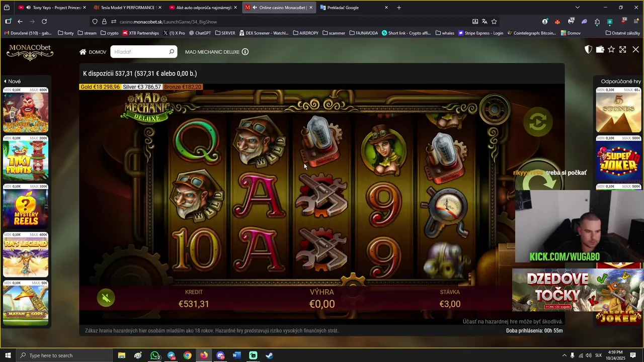Click the Bronze jackpot amount
The height and width of the screenshot is (362, 644).
click(x=183, y=87)
